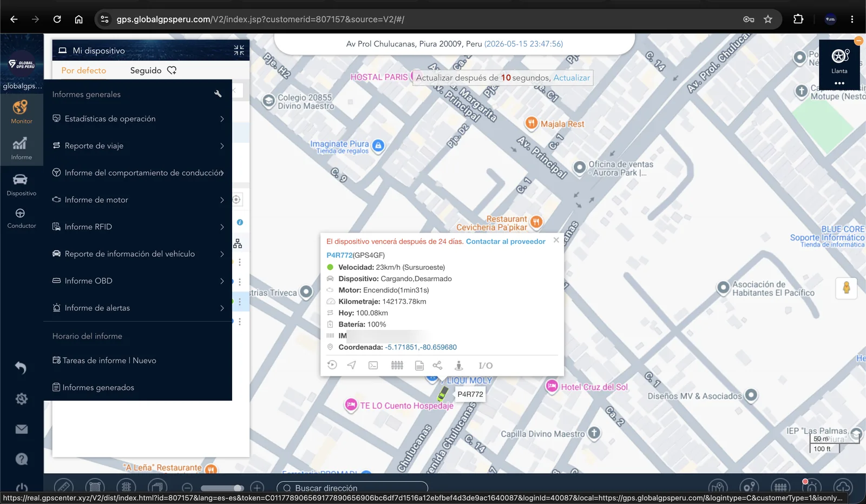
Task: Open the document report icon in popup
Action: point(419,366)
